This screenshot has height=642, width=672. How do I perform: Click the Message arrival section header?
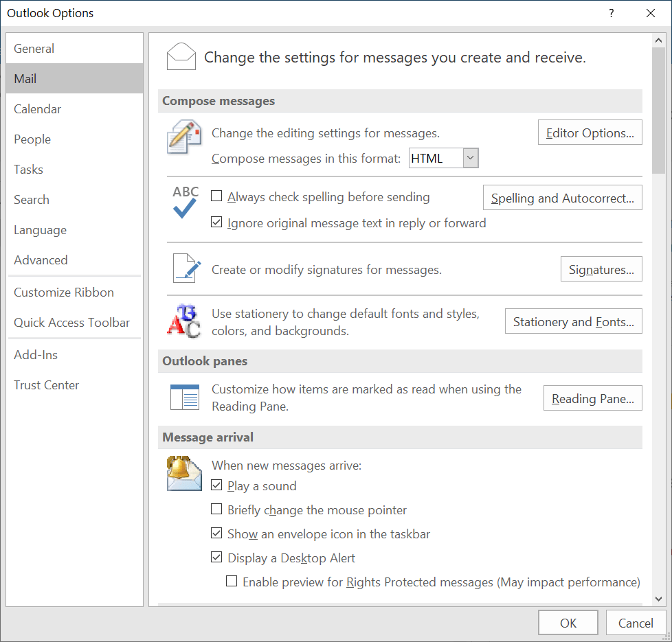[400, 437]
